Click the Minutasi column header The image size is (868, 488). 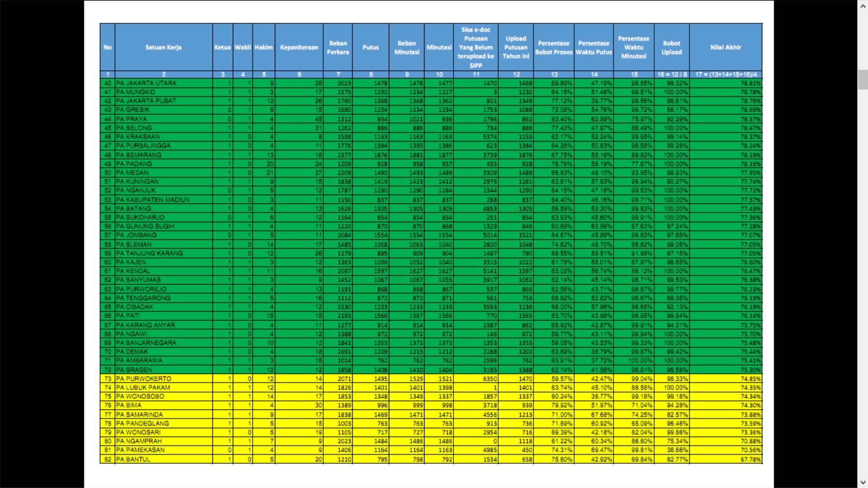pos(439,47)
